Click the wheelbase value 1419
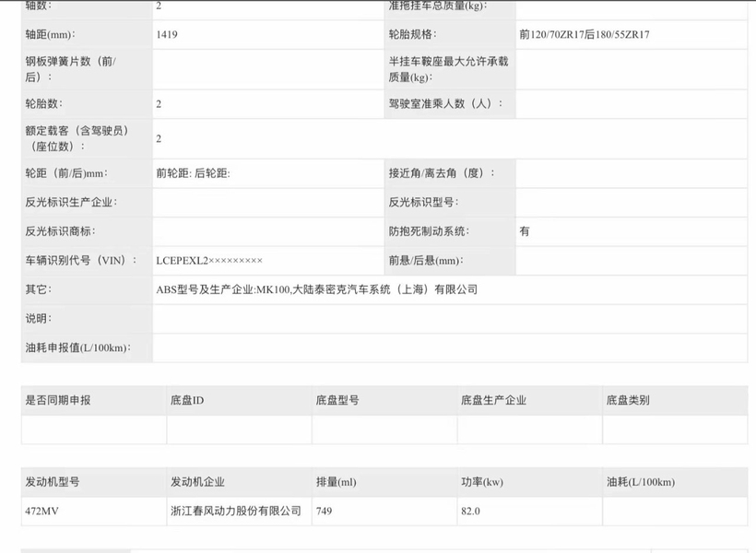756x553 pixels. point(170,35)
